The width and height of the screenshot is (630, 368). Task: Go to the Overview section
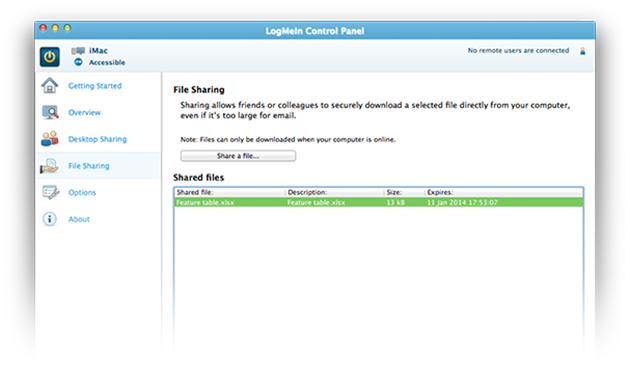(x=84, y=112)
